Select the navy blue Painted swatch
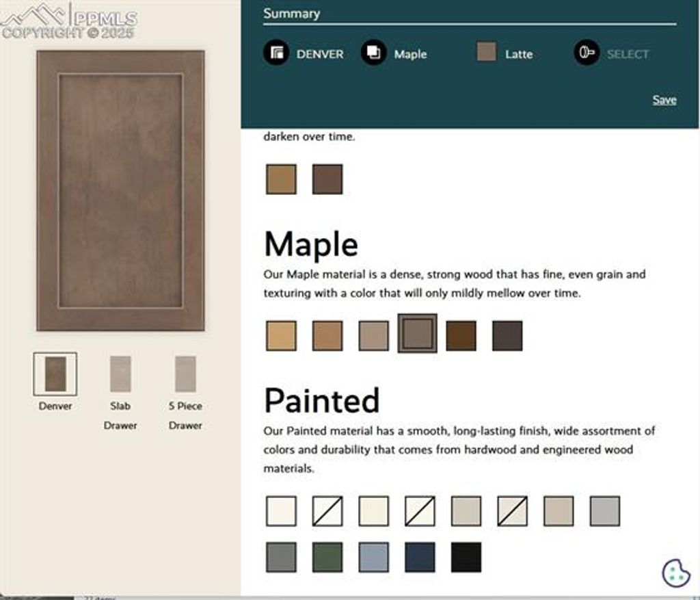This screenshot has width=700, height=600. [x=420, y=558]
